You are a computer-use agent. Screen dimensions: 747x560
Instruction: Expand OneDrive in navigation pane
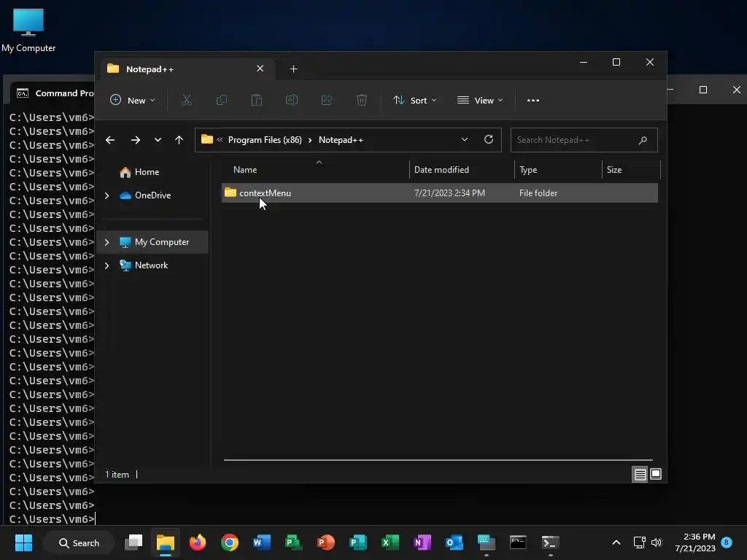pos(107,195)
